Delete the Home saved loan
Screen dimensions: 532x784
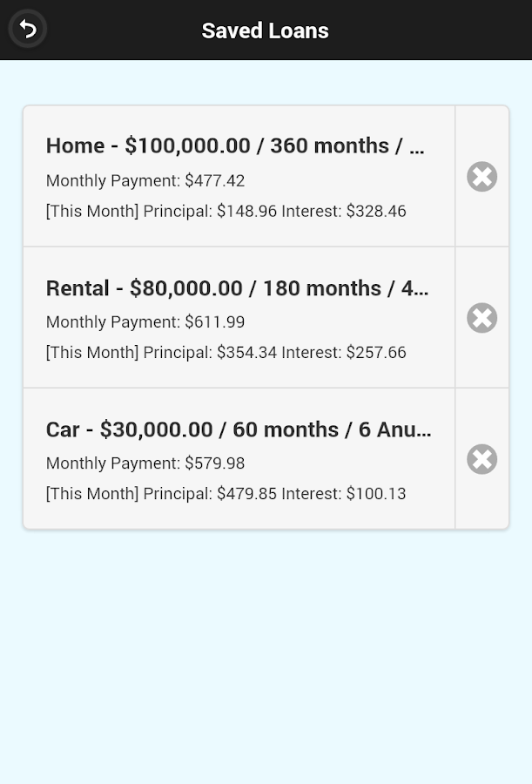tap(481, 177)
